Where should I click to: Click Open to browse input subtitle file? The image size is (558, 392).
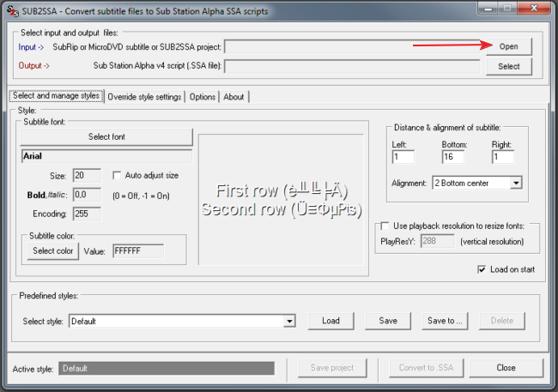coord(508,46)
